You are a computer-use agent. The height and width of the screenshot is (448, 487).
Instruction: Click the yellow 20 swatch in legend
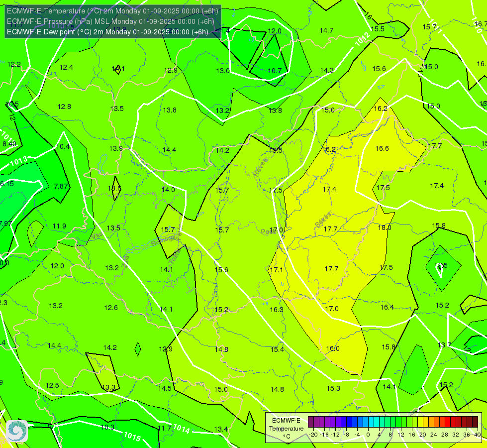[x=420, y=422]
